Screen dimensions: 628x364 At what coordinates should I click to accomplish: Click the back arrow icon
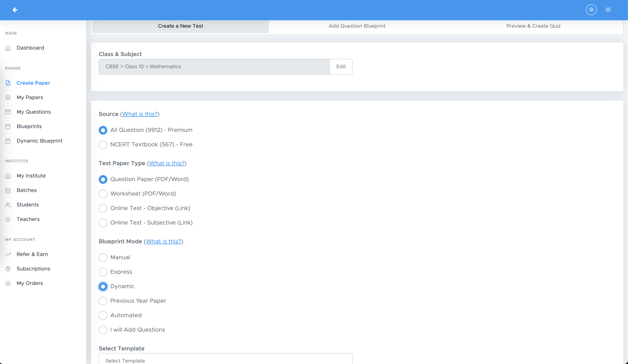click(x=15, y=10)
